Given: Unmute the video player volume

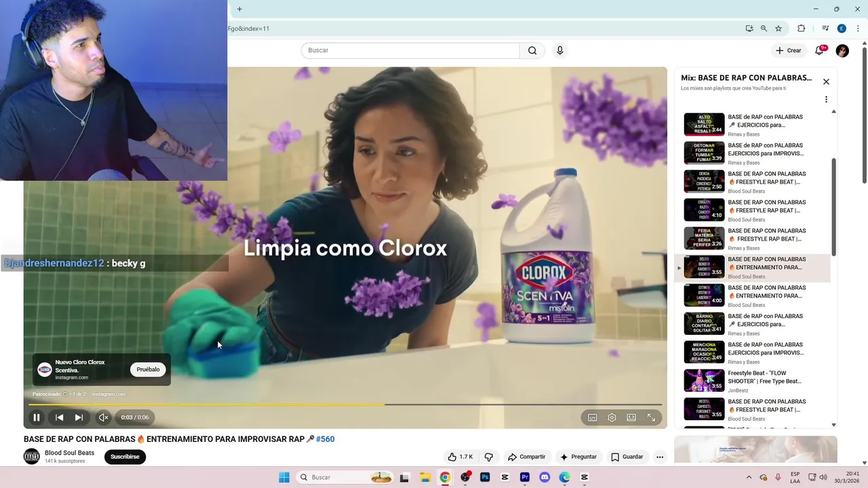Looking at the screenshot, I should tap(103, 418).
